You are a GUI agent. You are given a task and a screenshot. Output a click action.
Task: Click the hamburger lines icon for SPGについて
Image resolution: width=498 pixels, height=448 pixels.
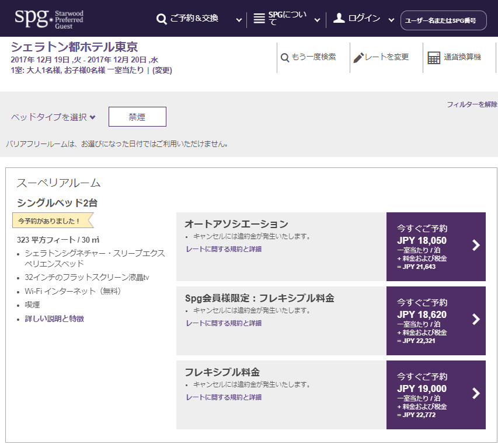pyautogui.click(x=259, y=19)
